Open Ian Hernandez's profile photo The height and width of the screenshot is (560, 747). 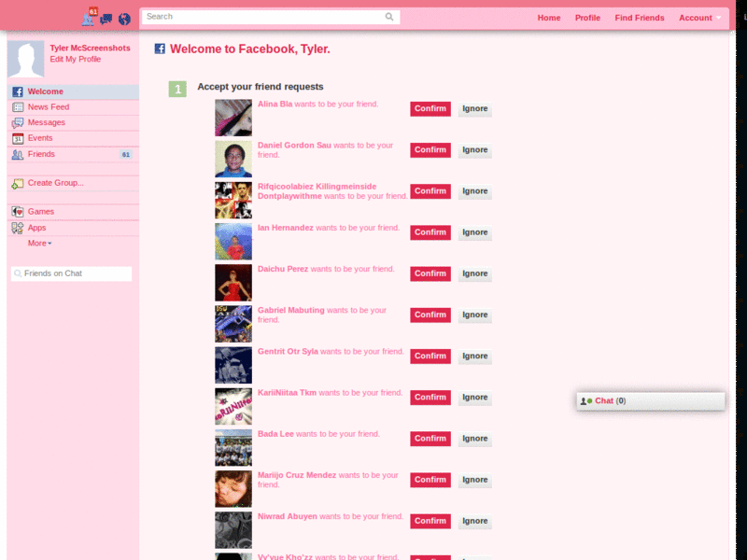pyautogui.click(x=233, y=242)
